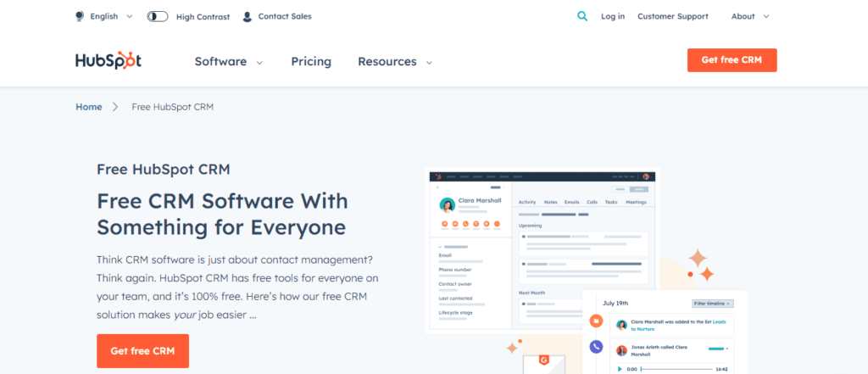This screenshot has height=374, width=868.
Task: Click the back arrow above Clara Marshall
Action: [x=437, y=187]
